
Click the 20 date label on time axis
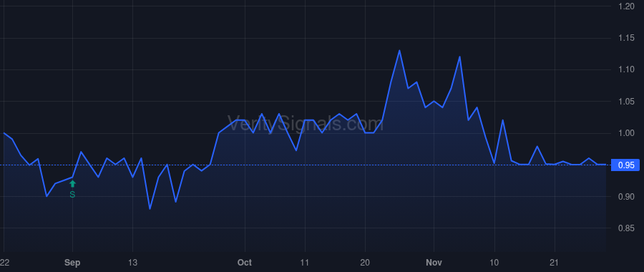coord(365,263)
